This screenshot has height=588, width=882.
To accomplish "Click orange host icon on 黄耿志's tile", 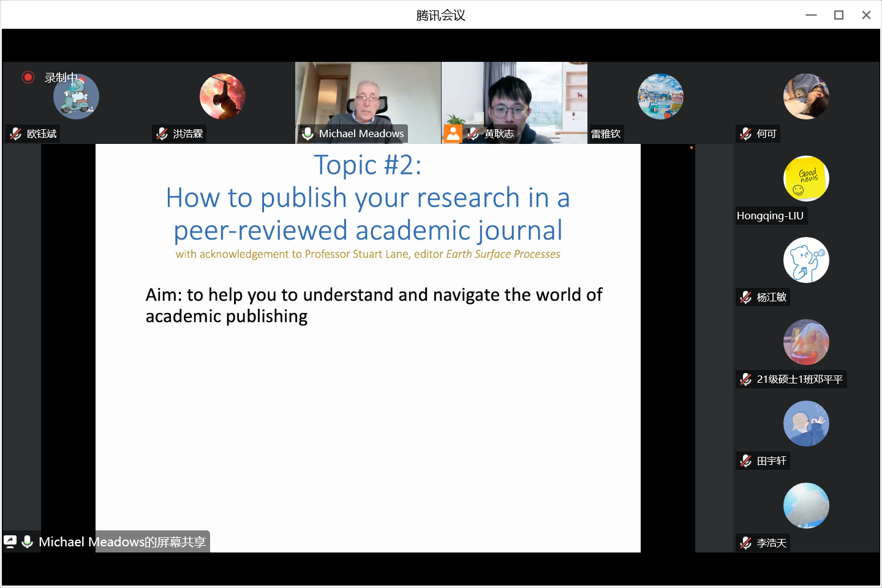I will tap(453, 134).
